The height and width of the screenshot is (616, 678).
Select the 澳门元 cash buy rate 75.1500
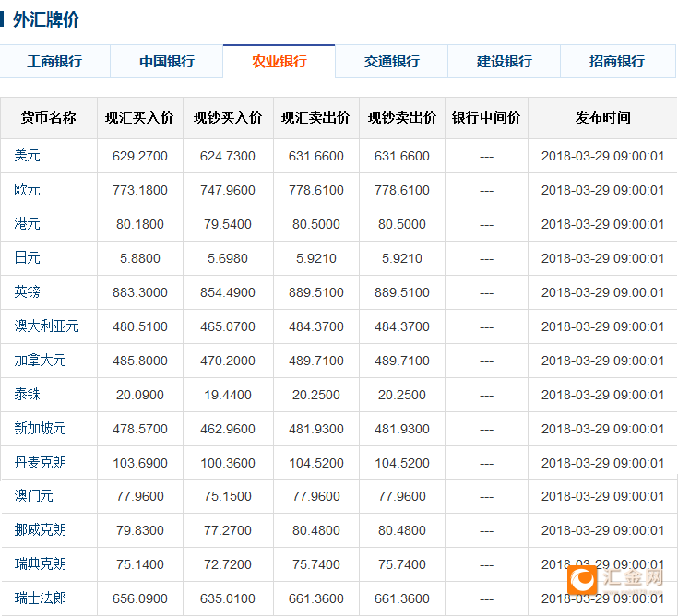pos(228,496)
